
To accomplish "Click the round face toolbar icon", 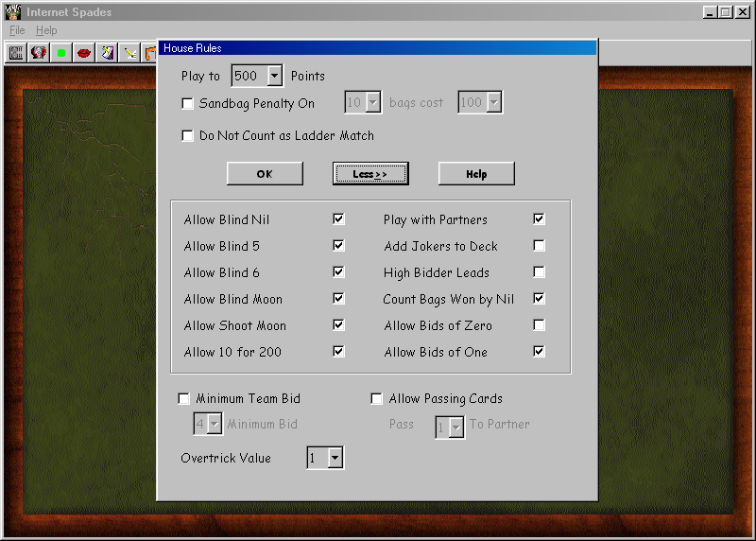I will (x=39, y=53).
